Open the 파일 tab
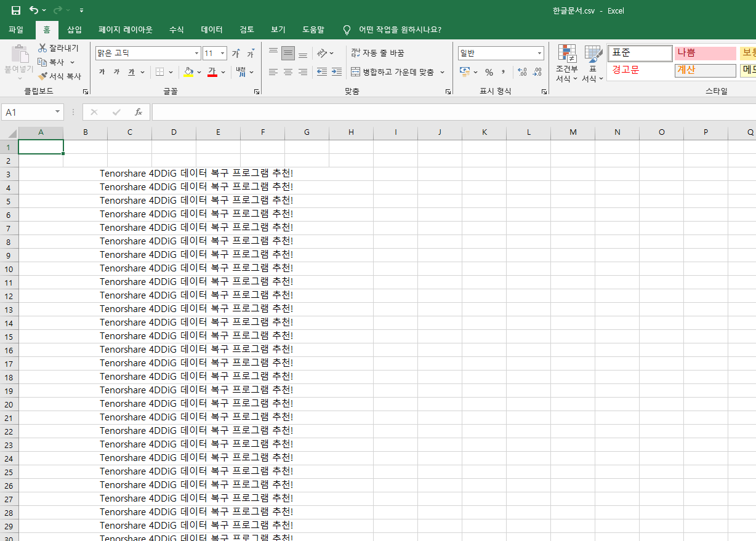The height and width of the screenshot is (541, 756). click(x=16, y=30)
